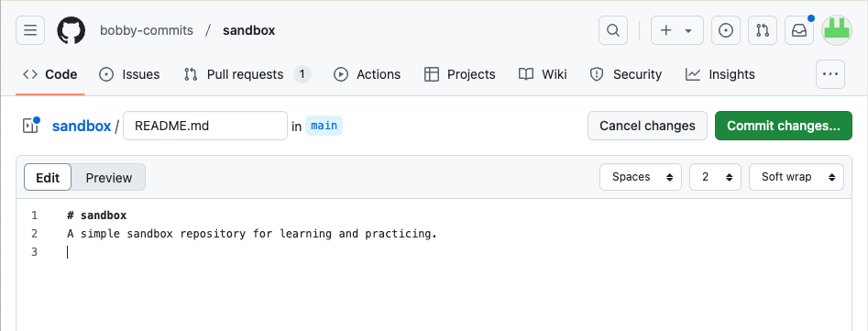868x331 pixels.
Task: Open the indent size 2 dropdown
Action: (715, 177)
